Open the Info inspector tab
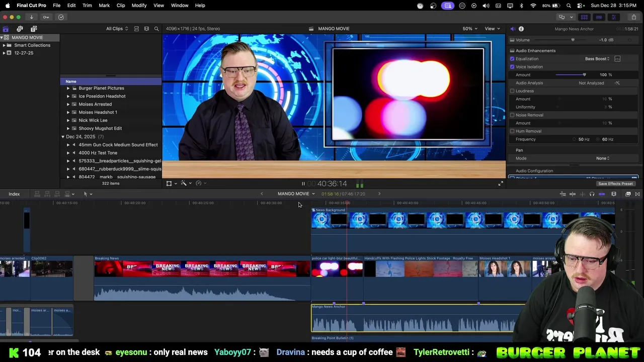Image resolution: width=644 pixels, height=362 pixels. pyautogui.click(x=521, y=29)
